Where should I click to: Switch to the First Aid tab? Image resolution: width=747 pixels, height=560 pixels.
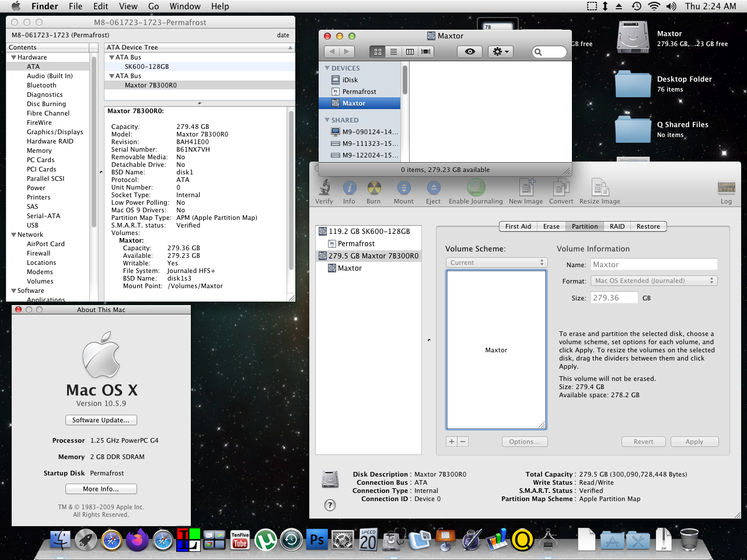[518, 226]
